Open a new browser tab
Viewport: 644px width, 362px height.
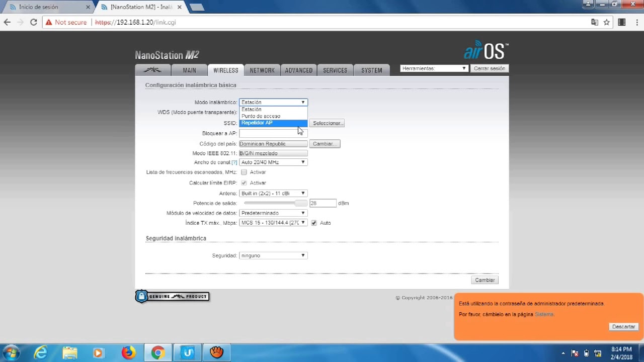click(x=196, y=7)
